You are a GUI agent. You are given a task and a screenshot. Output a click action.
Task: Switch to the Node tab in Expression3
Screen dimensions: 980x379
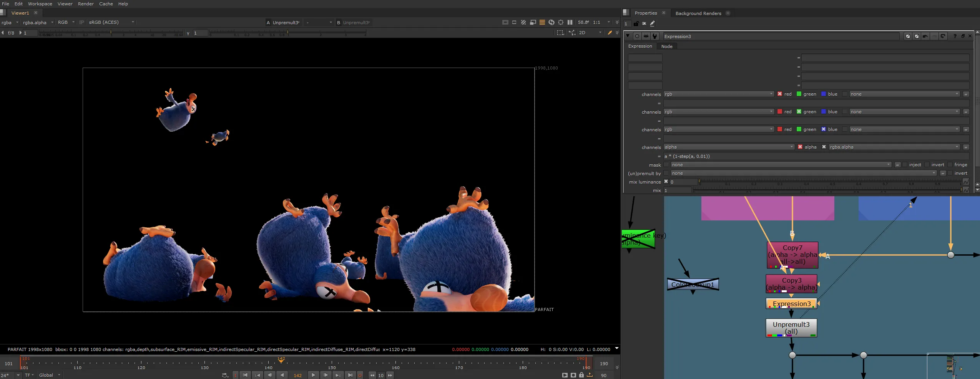(667, 46)
